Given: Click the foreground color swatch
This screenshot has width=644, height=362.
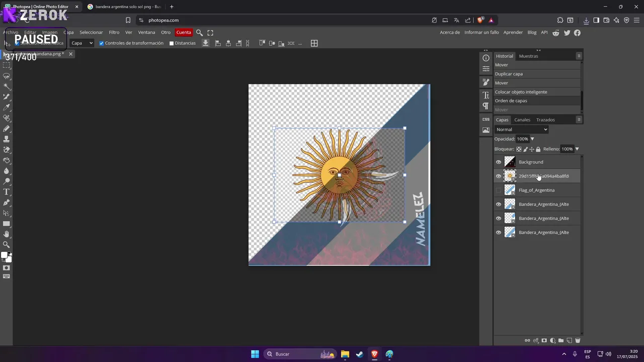Looking at the screenshot, I should (5, 255).
